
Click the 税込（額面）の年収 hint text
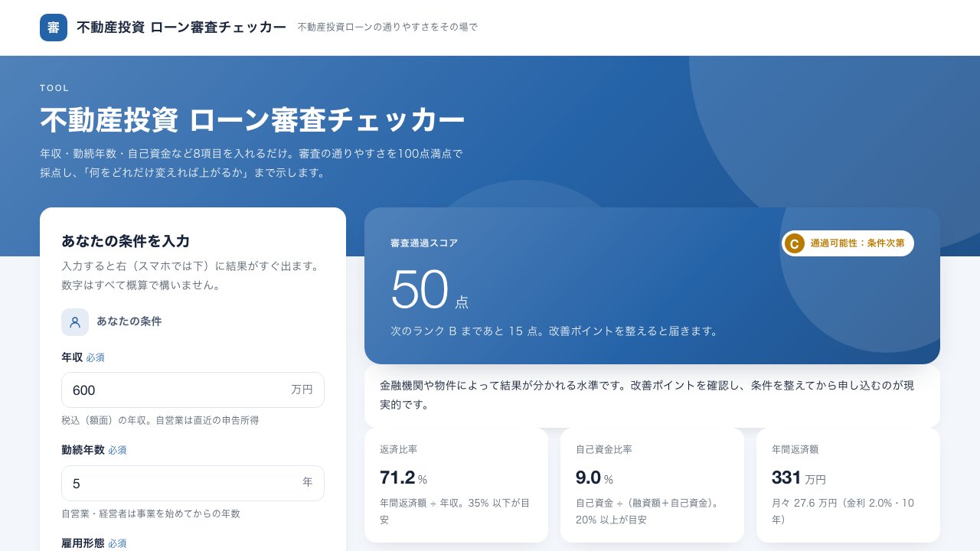[x=160, y=420]
